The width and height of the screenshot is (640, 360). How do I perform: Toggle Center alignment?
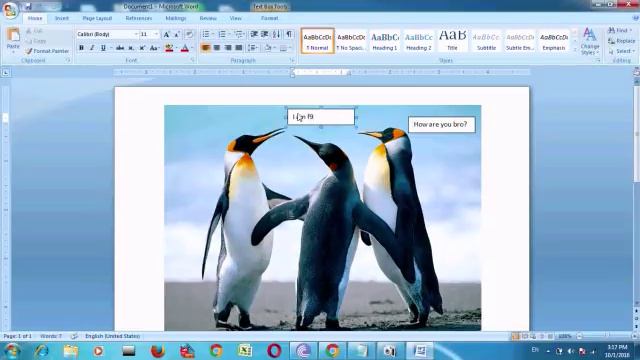pyautogui.click(x=217, y=48)
